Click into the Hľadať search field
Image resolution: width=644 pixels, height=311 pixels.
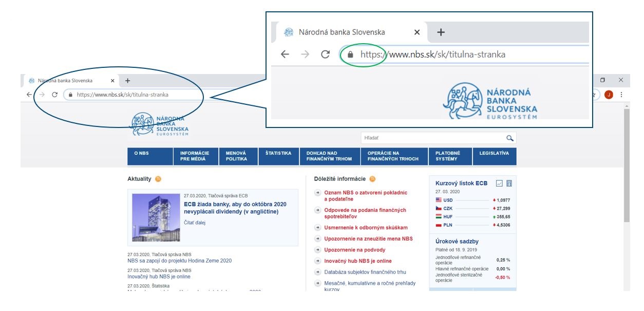pos(431,138)
